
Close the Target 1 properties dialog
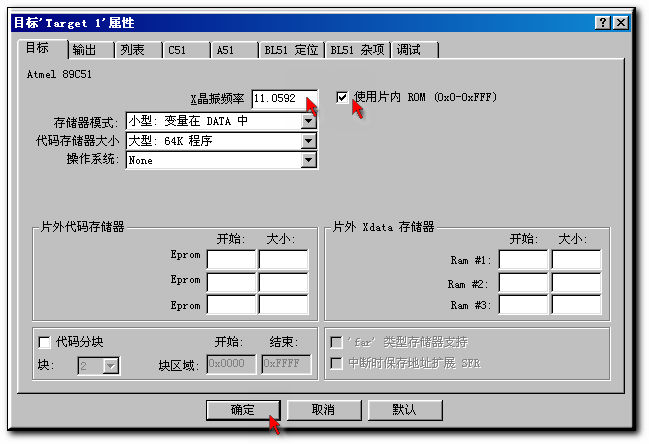[621, 22]
